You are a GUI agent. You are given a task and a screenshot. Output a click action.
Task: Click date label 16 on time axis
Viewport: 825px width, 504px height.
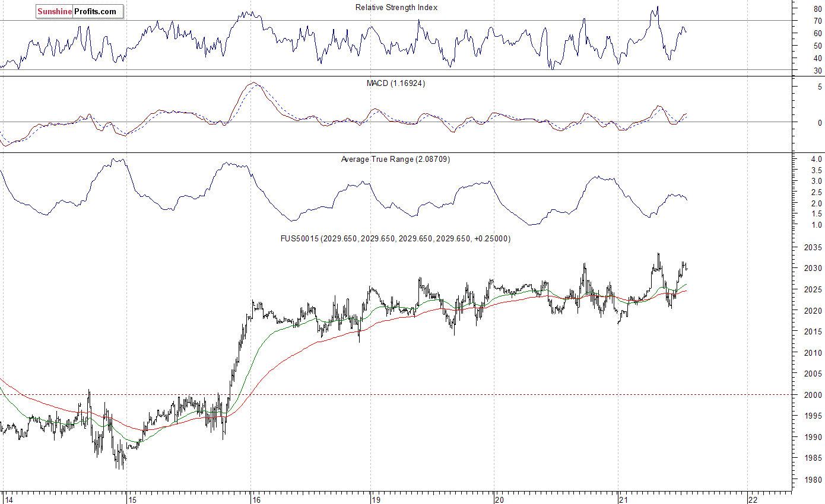coord(256,499)
